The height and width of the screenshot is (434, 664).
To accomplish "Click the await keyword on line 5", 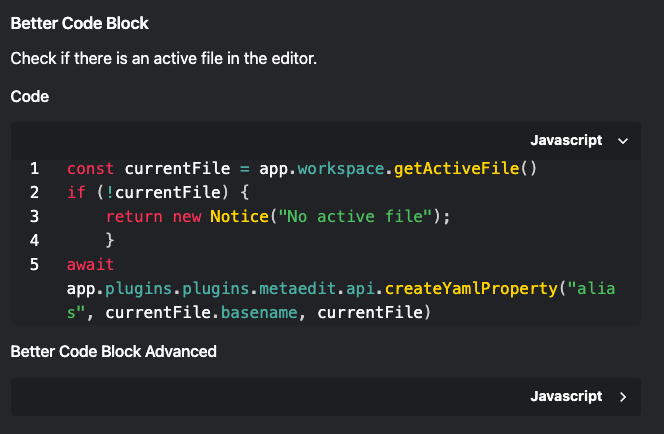I will tap(91, 265).
